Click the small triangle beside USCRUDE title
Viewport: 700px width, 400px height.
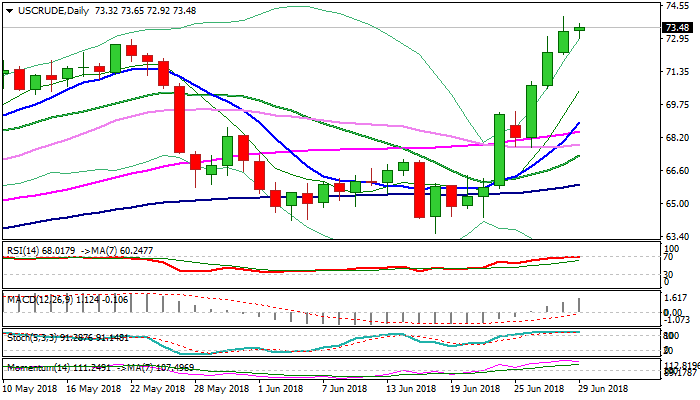pyautogui.click(x=6, y=9)
